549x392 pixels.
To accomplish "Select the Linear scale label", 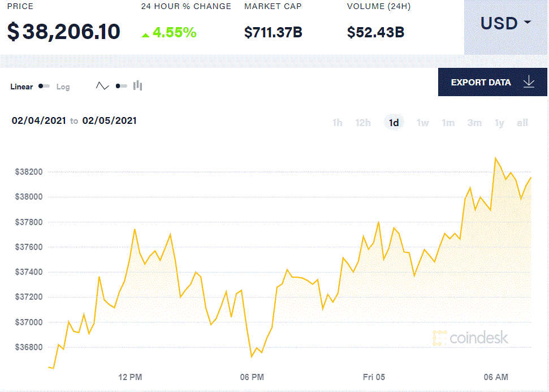I will pos(21,87).
